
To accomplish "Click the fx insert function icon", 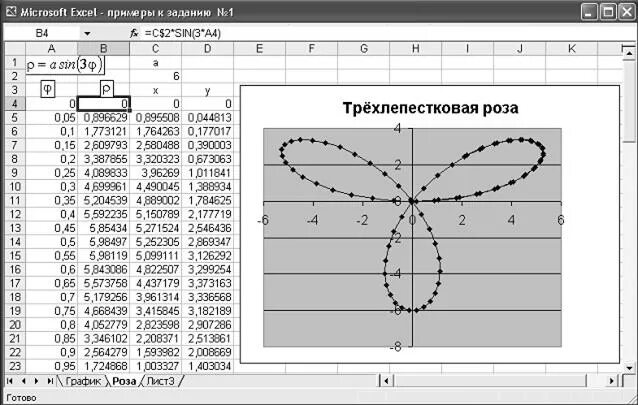I will [x=134, y=33].
